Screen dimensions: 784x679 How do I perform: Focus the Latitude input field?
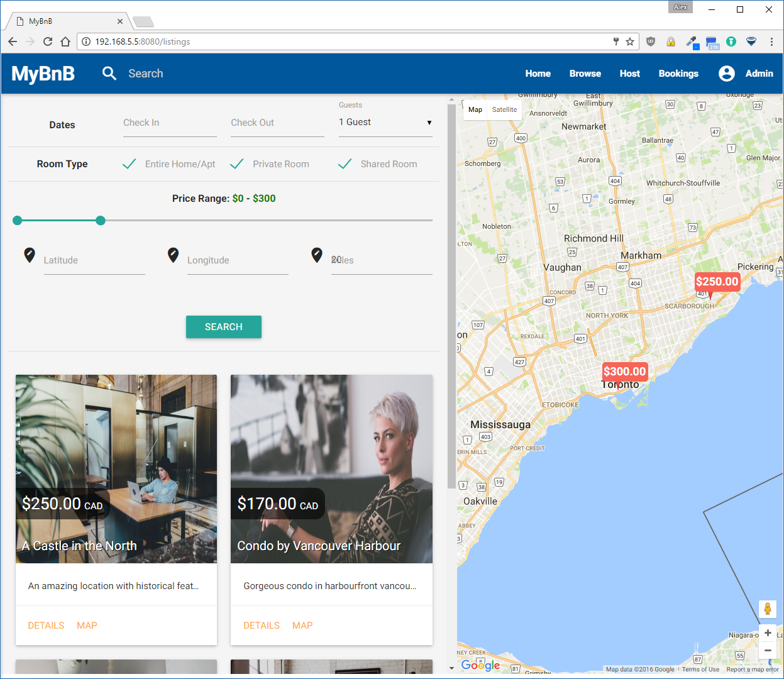(x=94, y=260)
